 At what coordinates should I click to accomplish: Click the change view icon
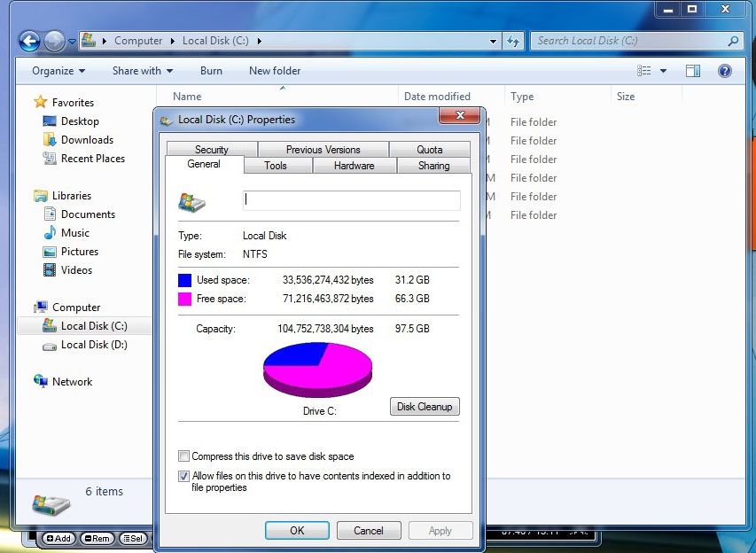(643, 71)
